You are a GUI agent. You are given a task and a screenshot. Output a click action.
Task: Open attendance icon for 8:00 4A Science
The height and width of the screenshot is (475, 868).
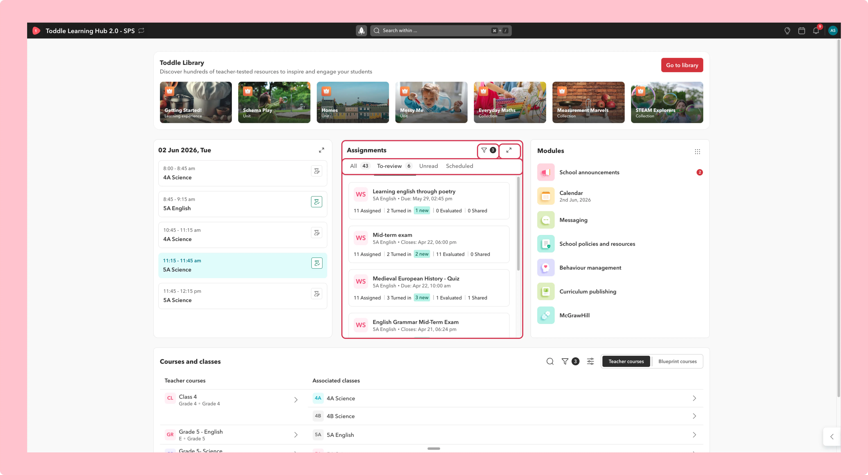click(316, 171)
